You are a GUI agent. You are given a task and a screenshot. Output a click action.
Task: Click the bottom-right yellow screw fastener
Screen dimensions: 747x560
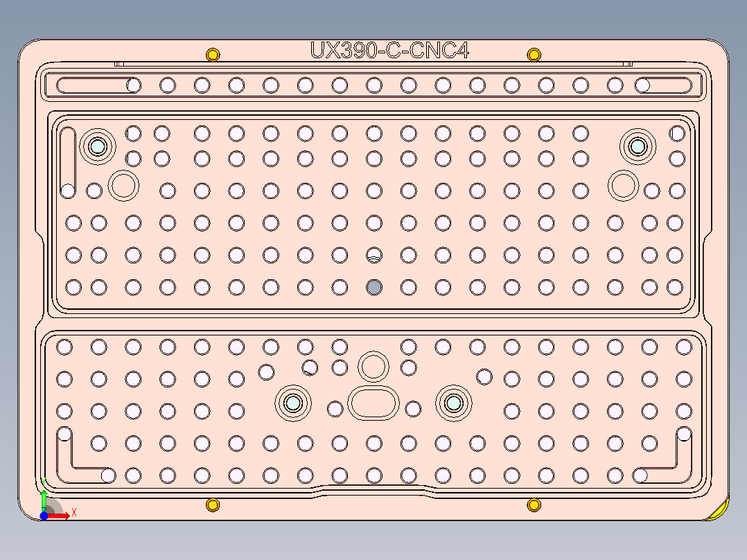coord(534,506)
